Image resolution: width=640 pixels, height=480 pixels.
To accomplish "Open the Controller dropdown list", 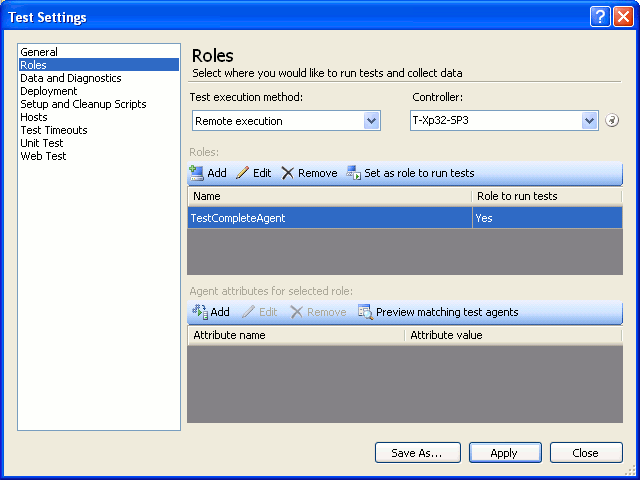I will (x=589, y=121).
